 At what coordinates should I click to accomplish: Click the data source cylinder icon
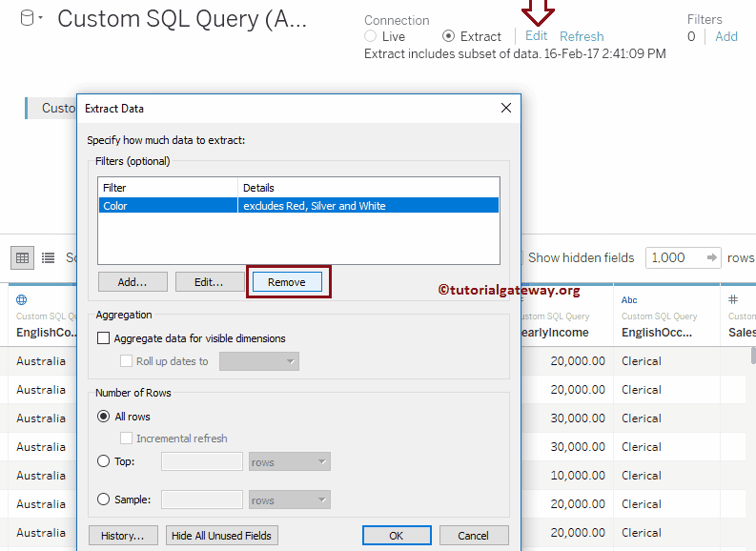point(27,18)
